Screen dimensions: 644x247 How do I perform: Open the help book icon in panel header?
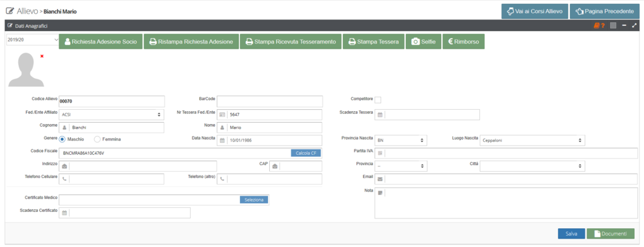coord(599,25)
